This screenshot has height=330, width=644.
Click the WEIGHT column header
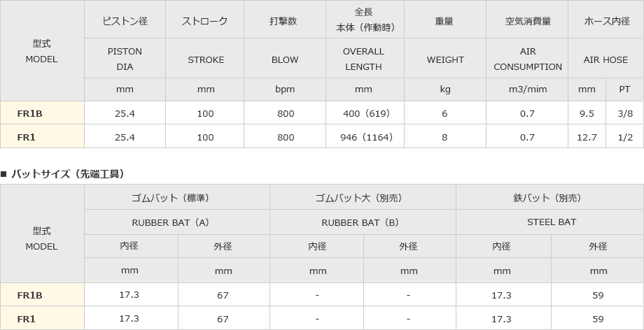(445, 59)
